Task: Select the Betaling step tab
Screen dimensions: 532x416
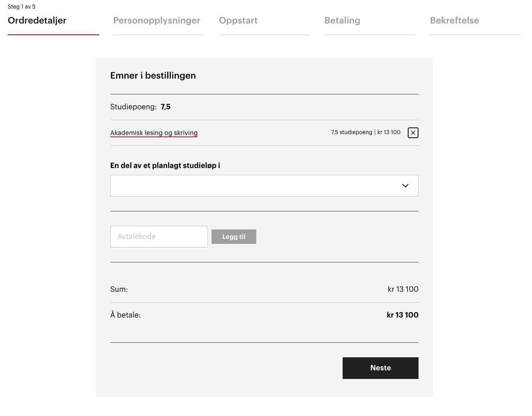Action: [342, 21]
